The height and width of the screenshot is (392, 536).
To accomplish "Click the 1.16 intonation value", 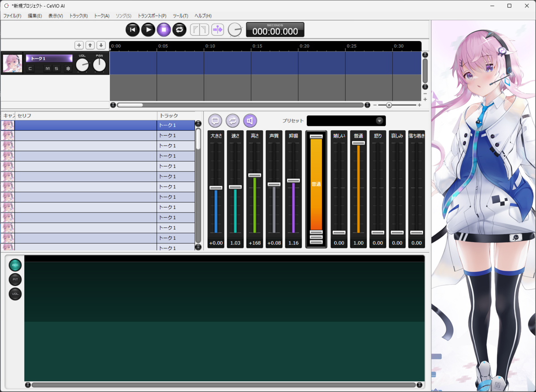I will click(x=293, y=243).
